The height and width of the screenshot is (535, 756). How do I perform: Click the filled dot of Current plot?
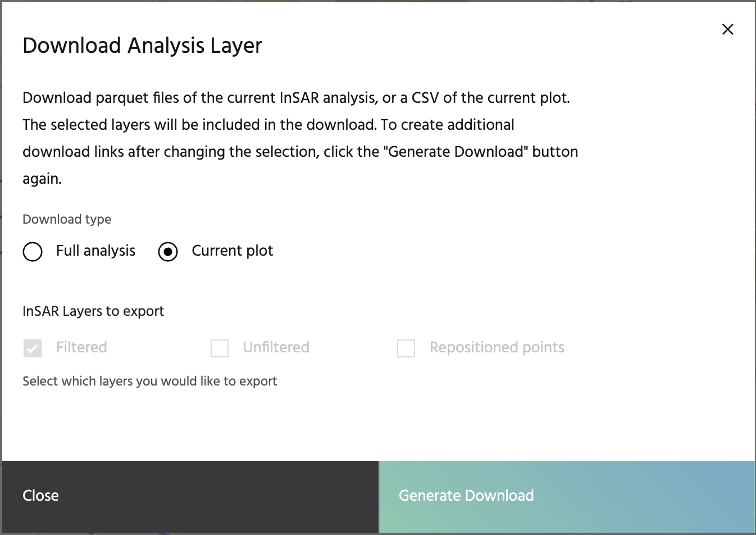[x=168, y=252]
